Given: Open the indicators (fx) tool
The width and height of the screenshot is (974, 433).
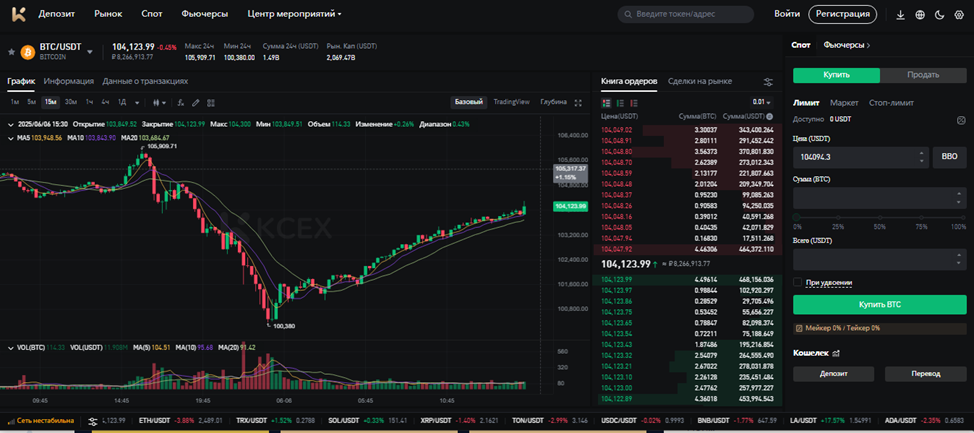Looking at the screenshot, I should coord(181,103).
